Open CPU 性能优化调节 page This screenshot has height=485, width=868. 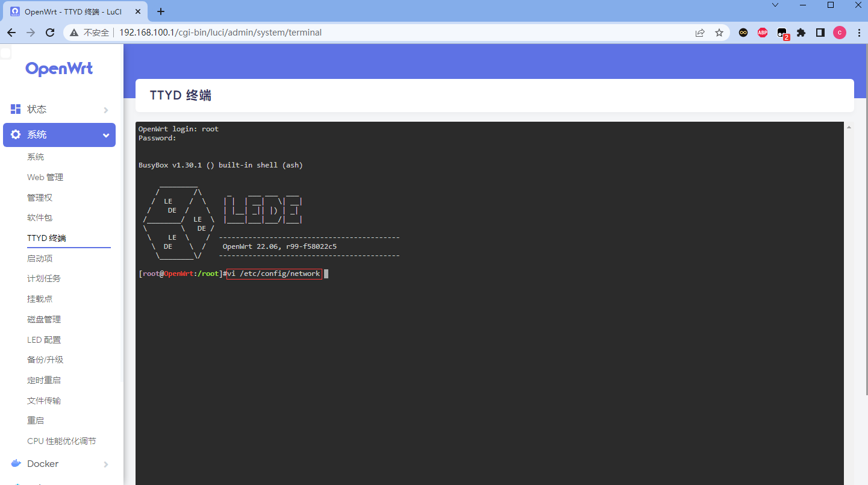point(61,441)
